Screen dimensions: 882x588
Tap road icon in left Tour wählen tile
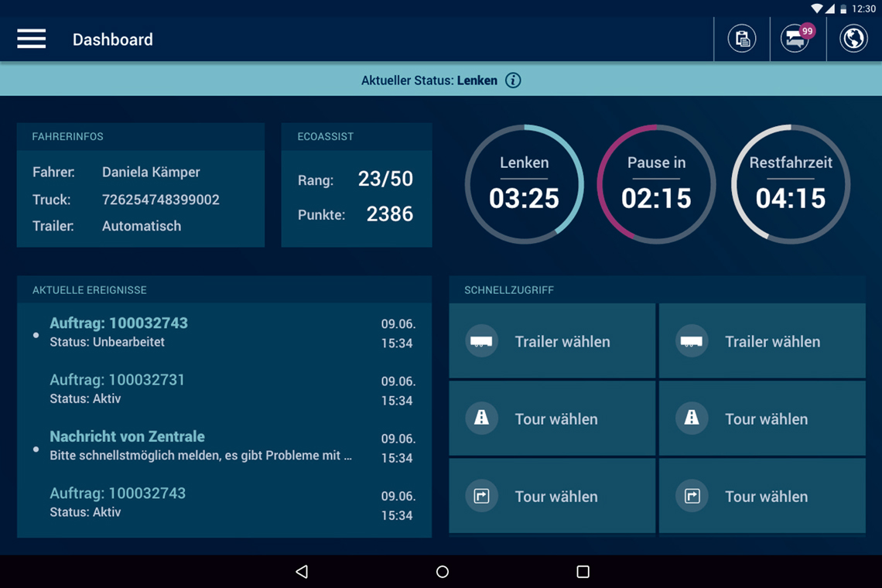(481, 418)
